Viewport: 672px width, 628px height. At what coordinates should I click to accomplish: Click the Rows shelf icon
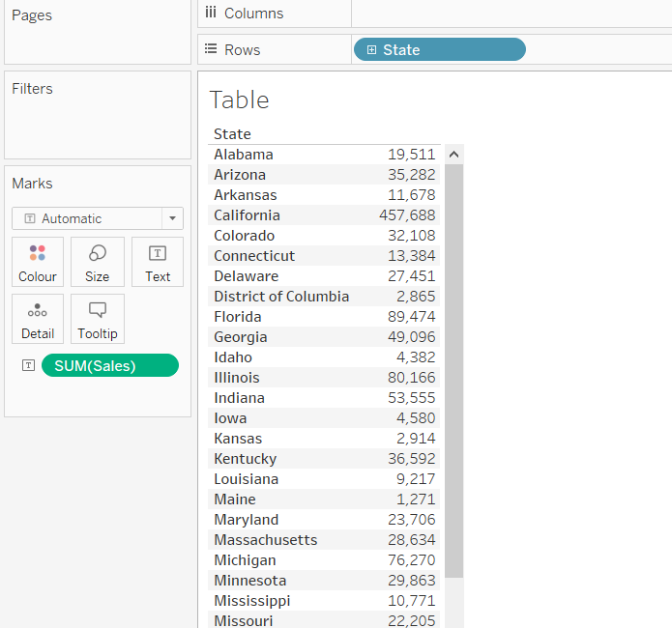point(211,50)
